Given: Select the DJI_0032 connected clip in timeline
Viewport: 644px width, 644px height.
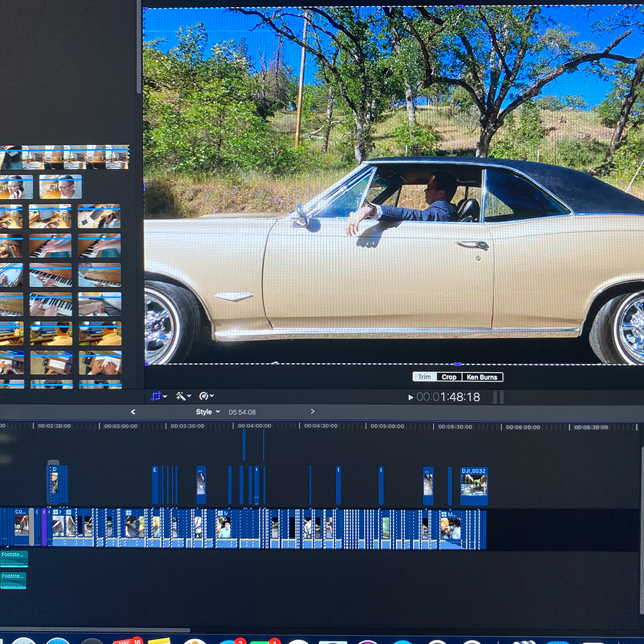Looking at the screenshot, I should (474, 485).
